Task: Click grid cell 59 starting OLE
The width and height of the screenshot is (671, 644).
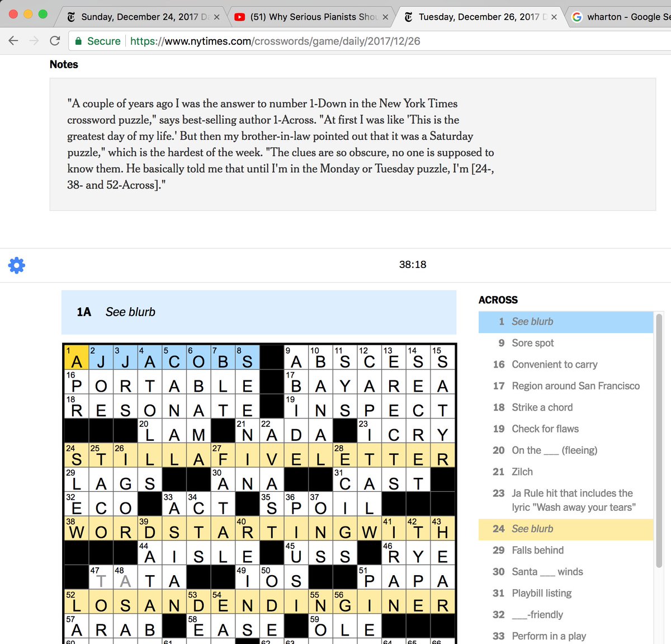Action: [320, 626]
